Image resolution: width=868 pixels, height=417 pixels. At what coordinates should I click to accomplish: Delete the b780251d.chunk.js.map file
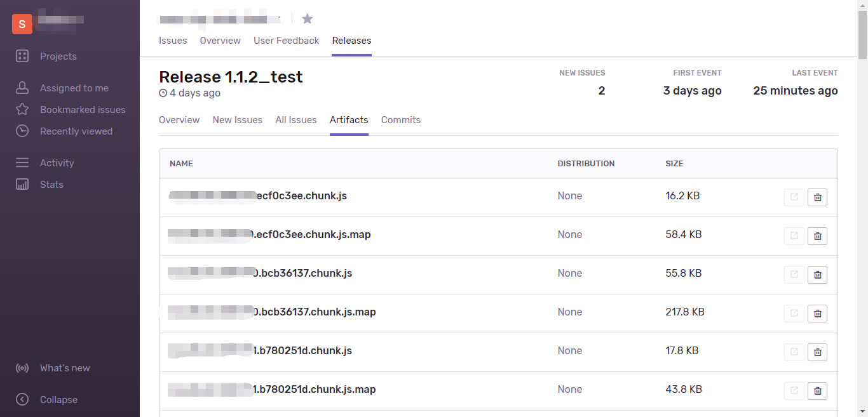(817, 391)
